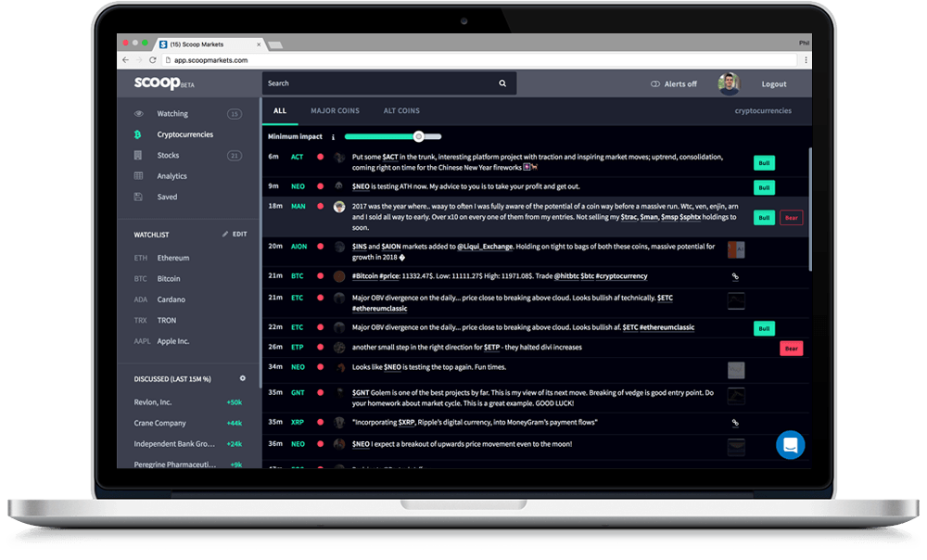The image size is (927, 560).
Task: Click author avatar on MAN post
Action: [x=339, y=207]
